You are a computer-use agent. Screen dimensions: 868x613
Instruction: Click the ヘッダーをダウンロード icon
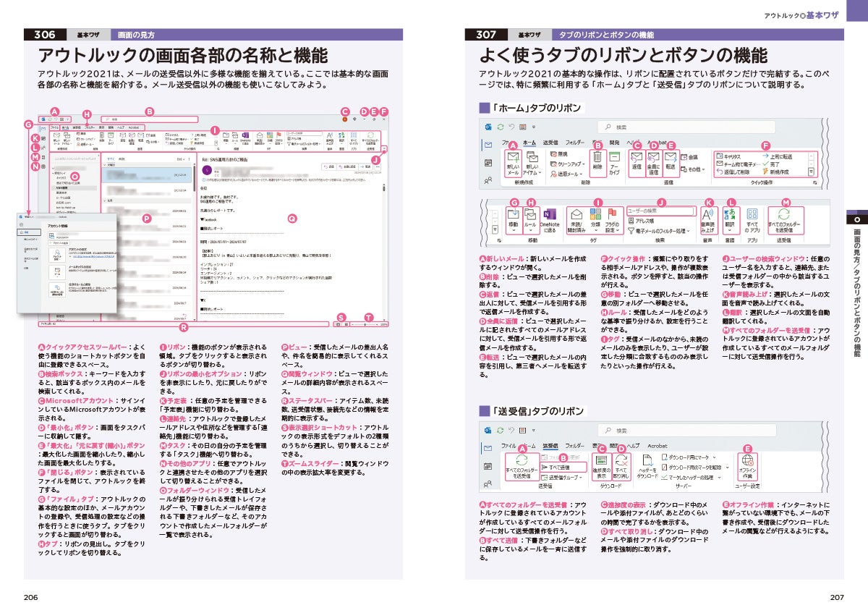click(x=647, y=468)
